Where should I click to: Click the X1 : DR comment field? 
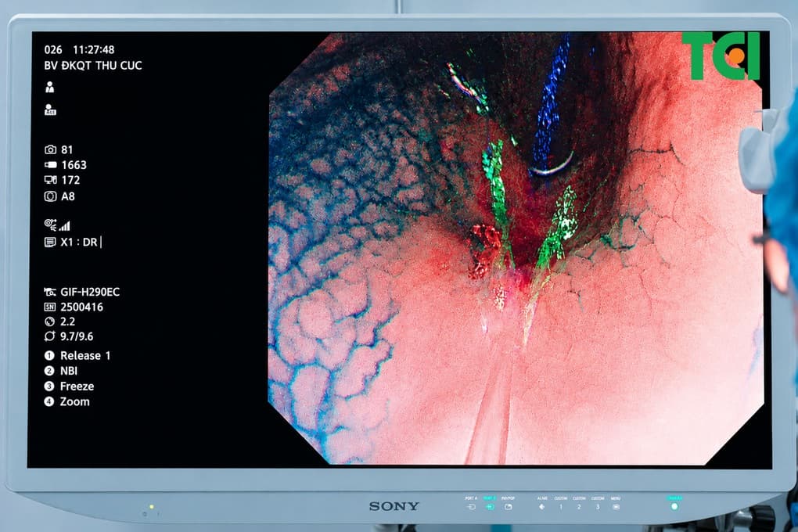80,243
